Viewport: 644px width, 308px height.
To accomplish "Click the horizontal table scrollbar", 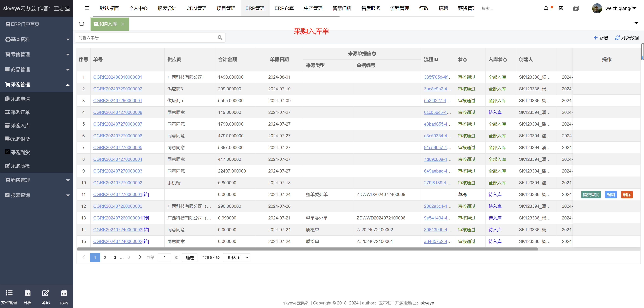I will tap(307, 249).
